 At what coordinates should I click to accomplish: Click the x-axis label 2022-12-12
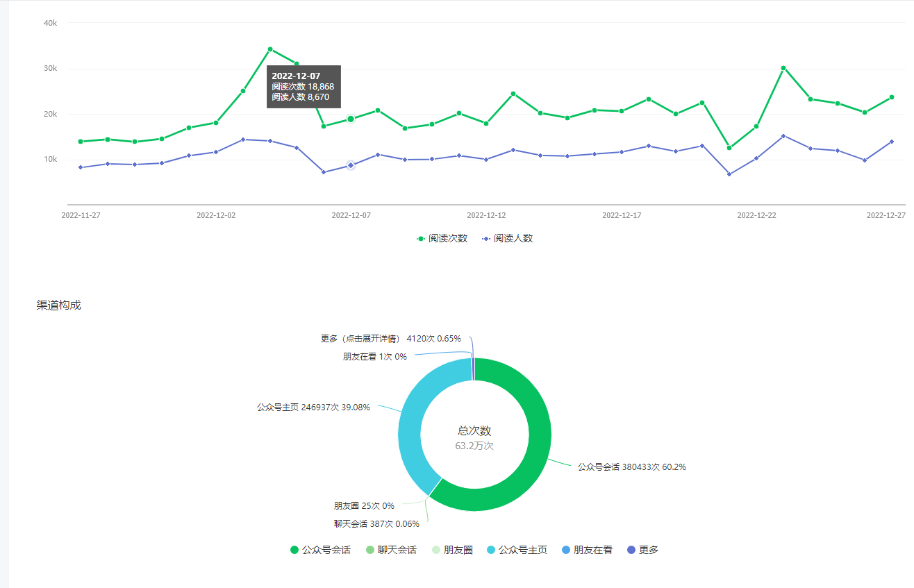(x=486, y=215)
